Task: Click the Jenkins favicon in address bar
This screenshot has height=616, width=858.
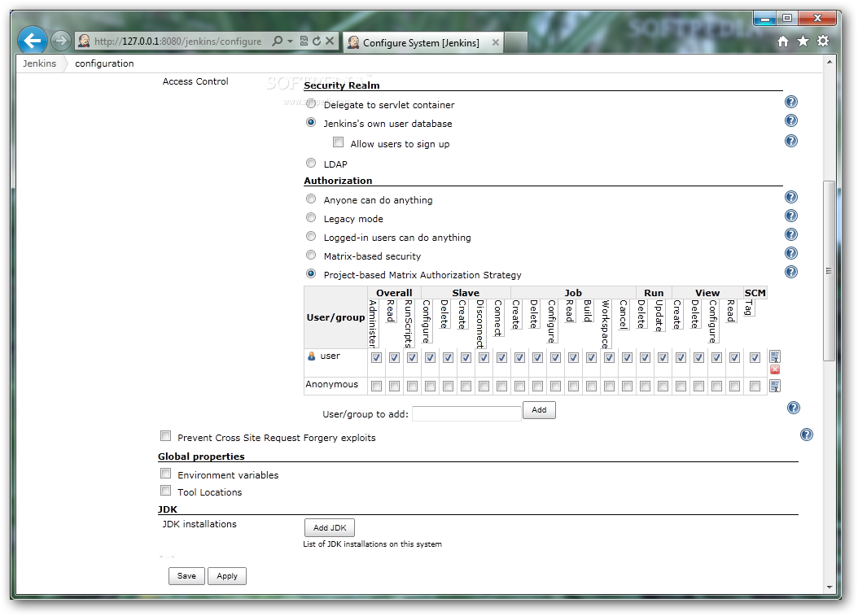Action: (x=85, y=41)
